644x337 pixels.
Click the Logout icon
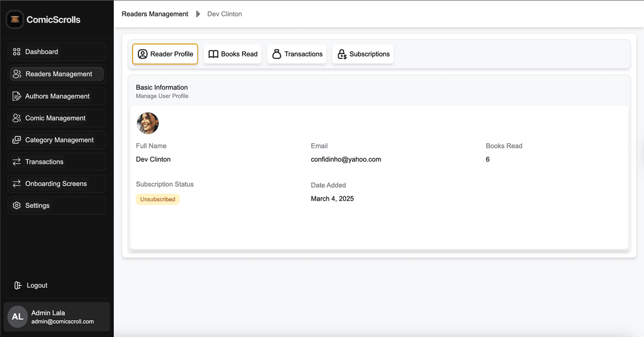(17, 285)
